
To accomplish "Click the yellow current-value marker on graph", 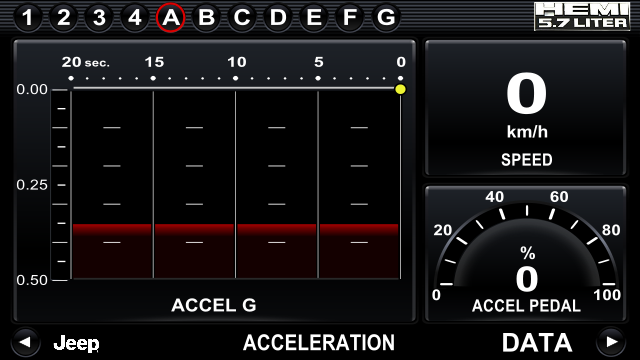I will (400, 89).
